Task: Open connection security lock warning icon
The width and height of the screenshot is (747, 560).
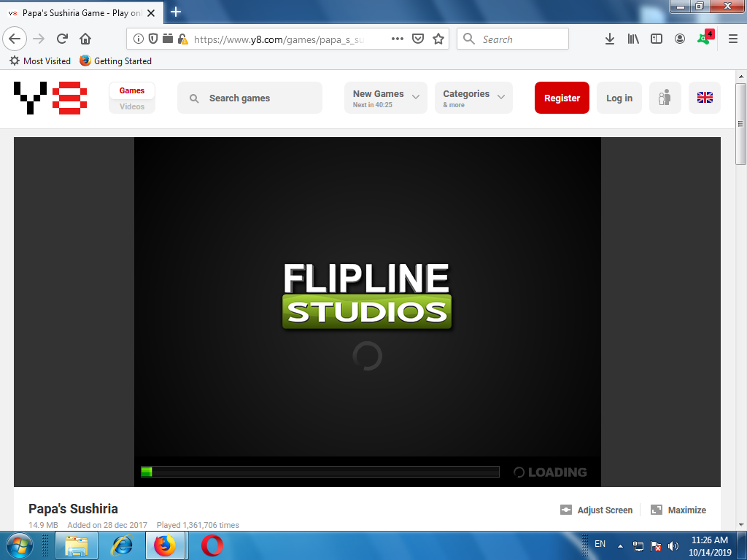Action: (x=182, y=39)
